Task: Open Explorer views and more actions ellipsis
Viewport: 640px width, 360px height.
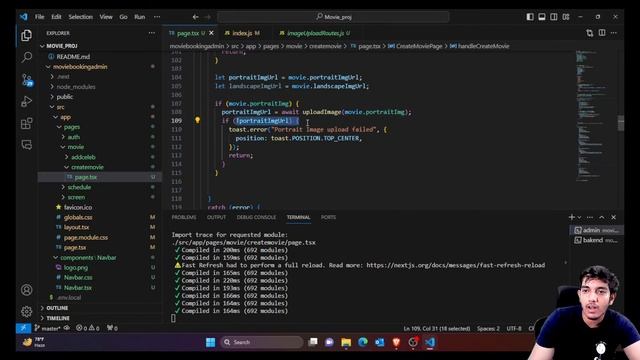Action: 152,33
